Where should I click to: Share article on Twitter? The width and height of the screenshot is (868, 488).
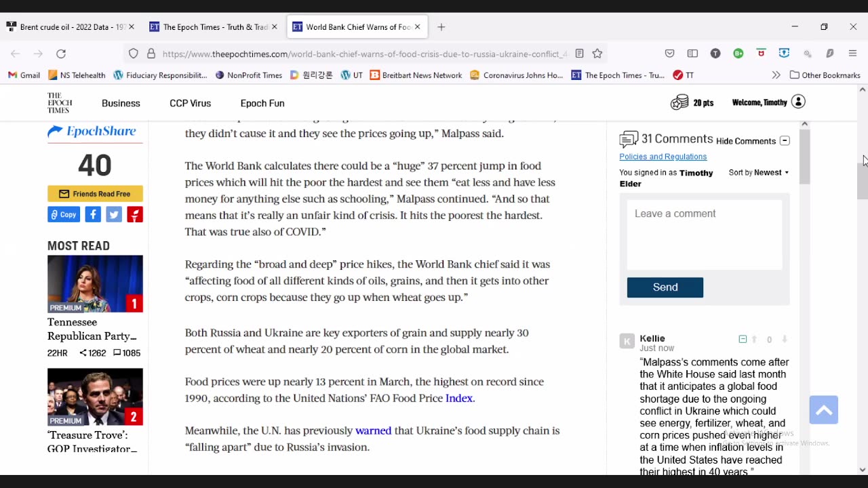(x=114, y=215)
